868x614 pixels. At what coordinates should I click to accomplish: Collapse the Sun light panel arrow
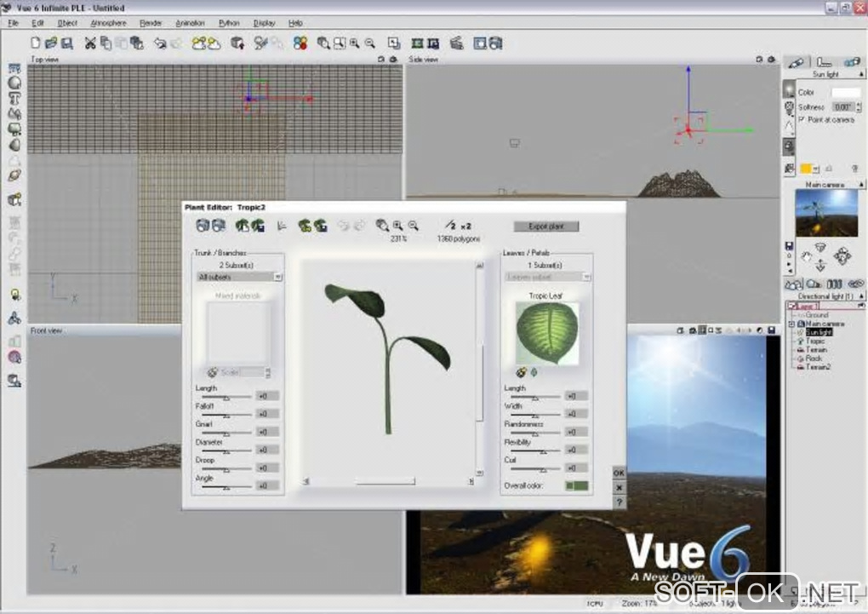tap(861, 74)
